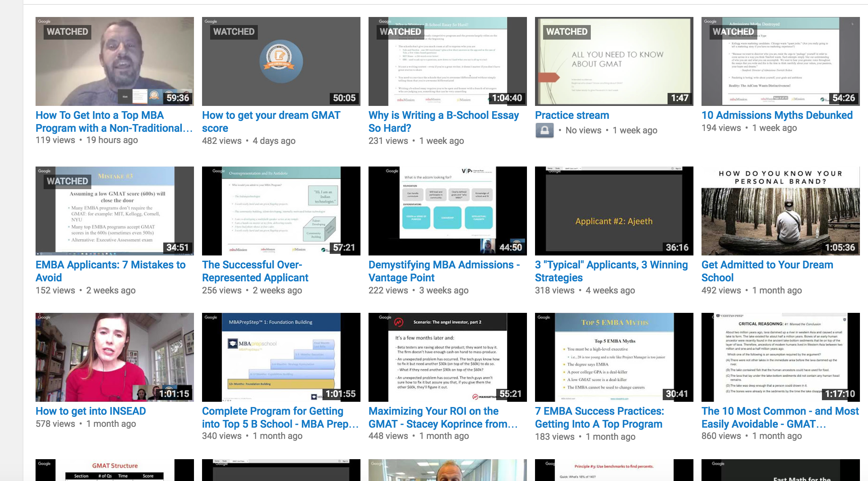This screenshot has height=481, width=868.
Task: Play 'How do you know your personal brand' thumbnail
Action: tap(780, 211)
